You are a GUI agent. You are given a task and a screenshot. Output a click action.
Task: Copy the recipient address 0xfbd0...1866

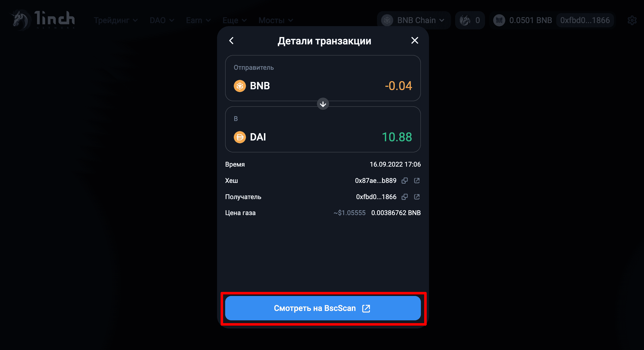point(405,197)
